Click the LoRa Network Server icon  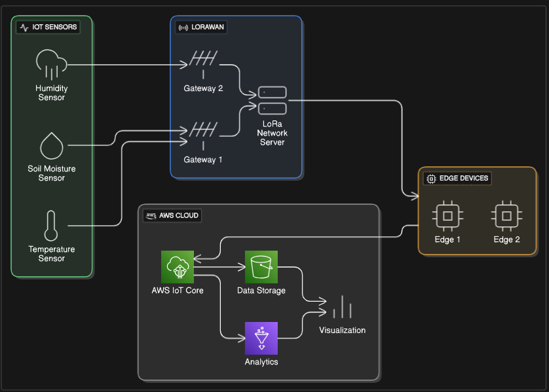[x=272, y=100]
